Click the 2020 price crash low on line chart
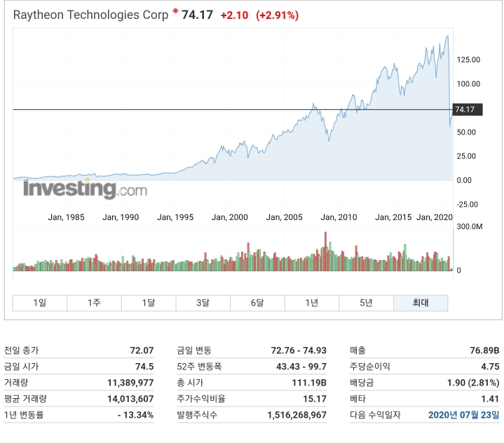Viewport: 504px width, 443px height. click(x=450, y=127)
